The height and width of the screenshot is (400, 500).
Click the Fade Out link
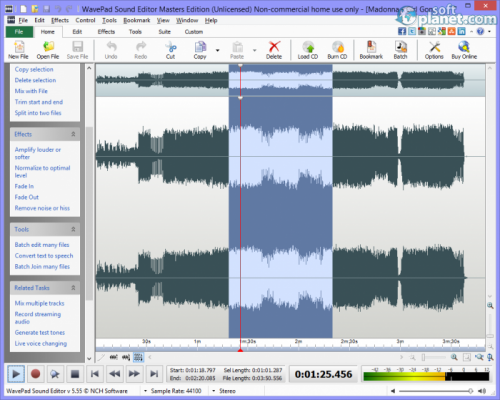27,197
